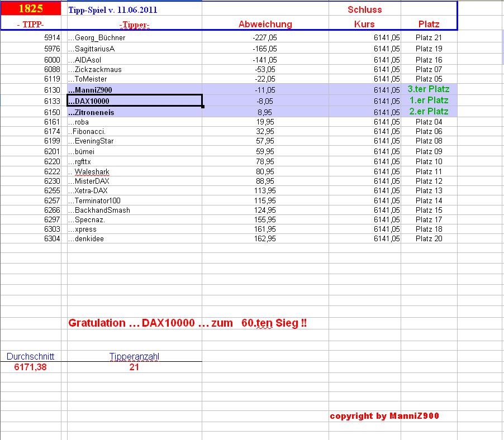This screenshot has width=504, height=440.
Task: Click the deviation -165,05 cell
Action: tap(265, 49)
